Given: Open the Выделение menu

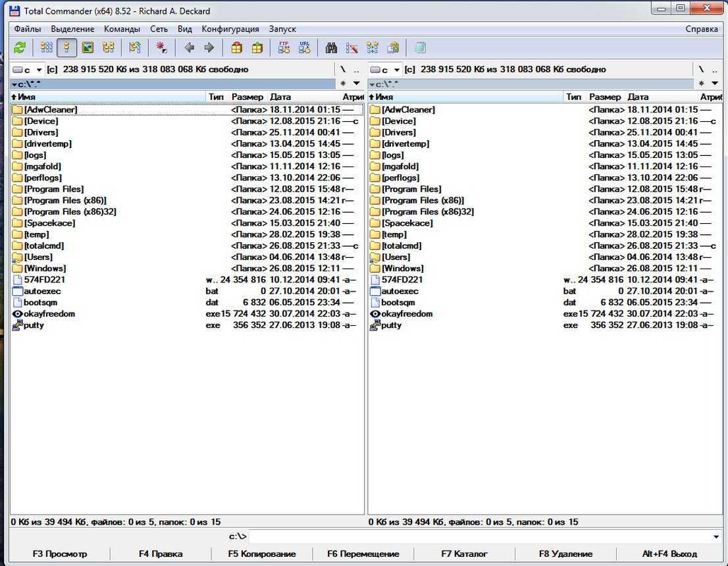Looking at the screenshot, I should click(72, 29).
